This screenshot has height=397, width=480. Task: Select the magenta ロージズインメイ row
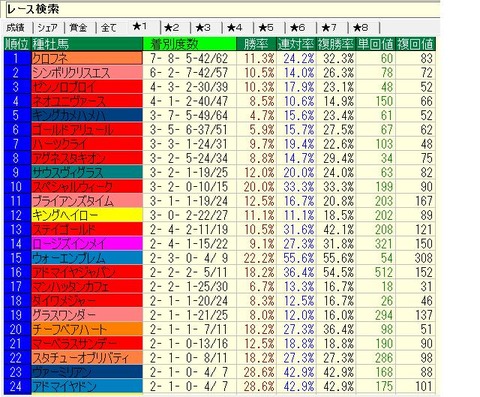point(87,243)
